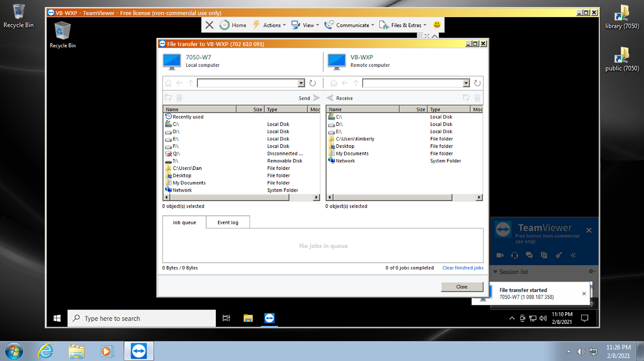The image size is (644, 361).
Task: Click the Clear finished jobs link
Action: point(463,268)
